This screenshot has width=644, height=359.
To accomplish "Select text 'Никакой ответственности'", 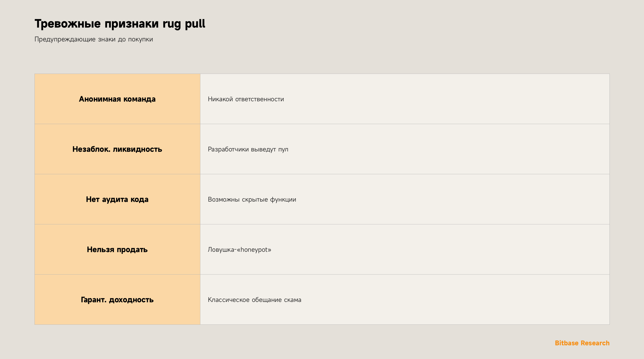I will (246, 99).
